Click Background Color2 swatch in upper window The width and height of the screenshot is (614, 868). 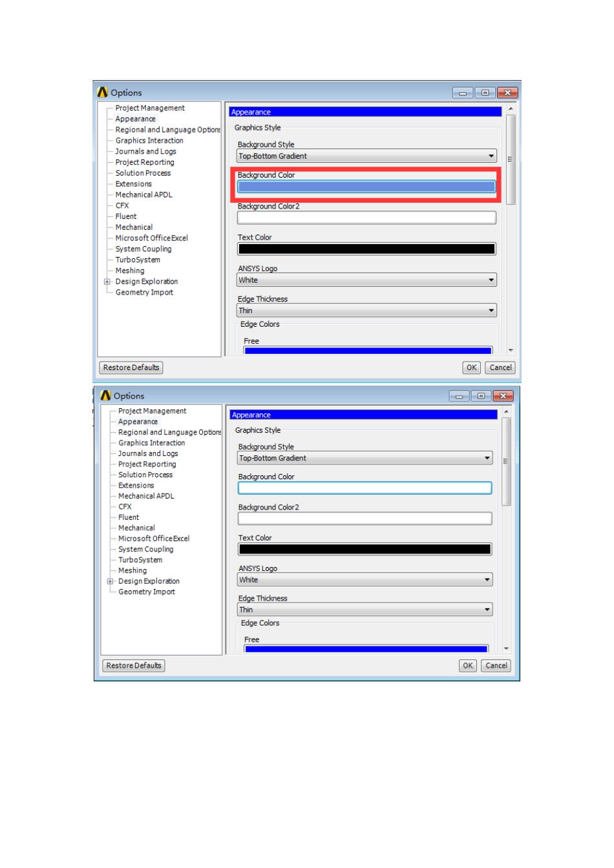(x=366, y=218)
